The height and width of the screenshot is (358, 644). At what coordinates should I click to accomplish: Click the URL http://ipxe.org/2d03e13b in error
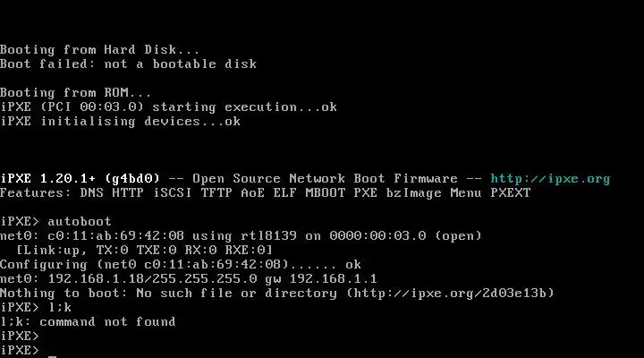(x=450, y=293)
